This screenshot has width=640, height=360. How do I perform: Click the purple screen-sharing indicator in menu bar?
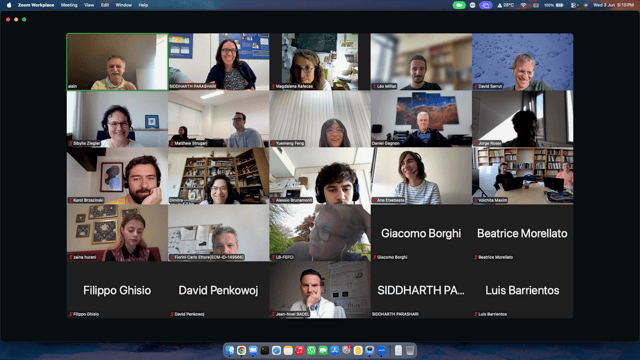pyautogui.click(x=486, y=5)
